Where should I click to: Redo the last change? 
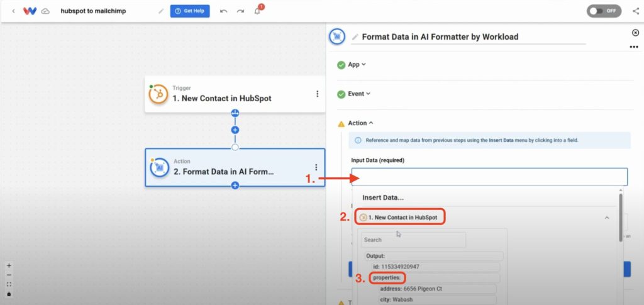coord(240,11)
